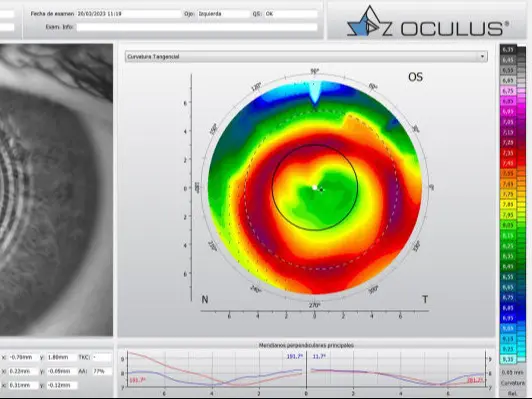Select the 9.35 cyan color scale swatch
Screen dimensions: 532x399
click(508, 359)
